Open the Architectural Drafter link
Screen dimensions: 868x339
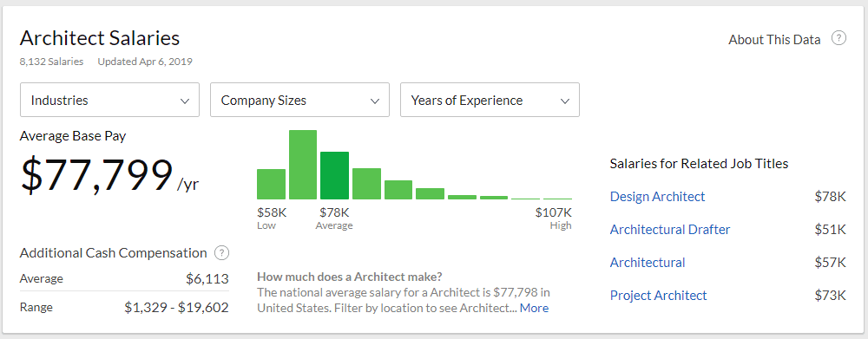(x=670, y=230)
